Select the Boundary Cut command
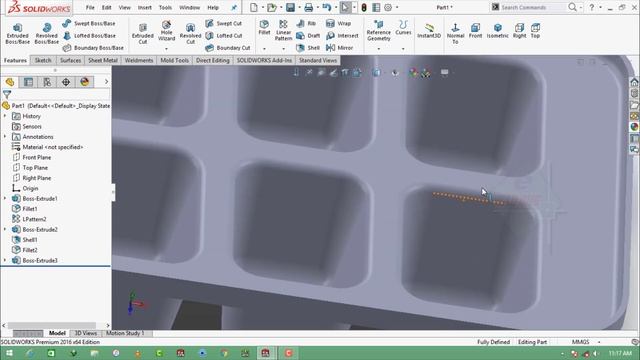Image resolution: width=640 pixels, height=360 pixels. tap(228, 48)
